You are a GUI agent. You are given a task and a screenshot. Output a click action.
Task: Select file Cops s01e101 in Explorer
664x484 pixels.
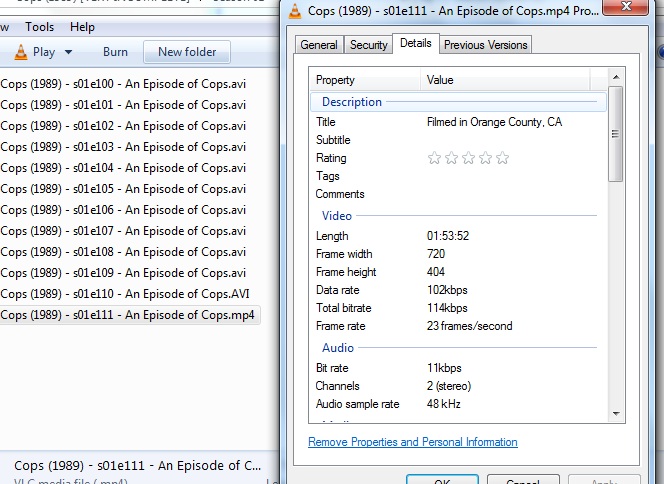123,105
